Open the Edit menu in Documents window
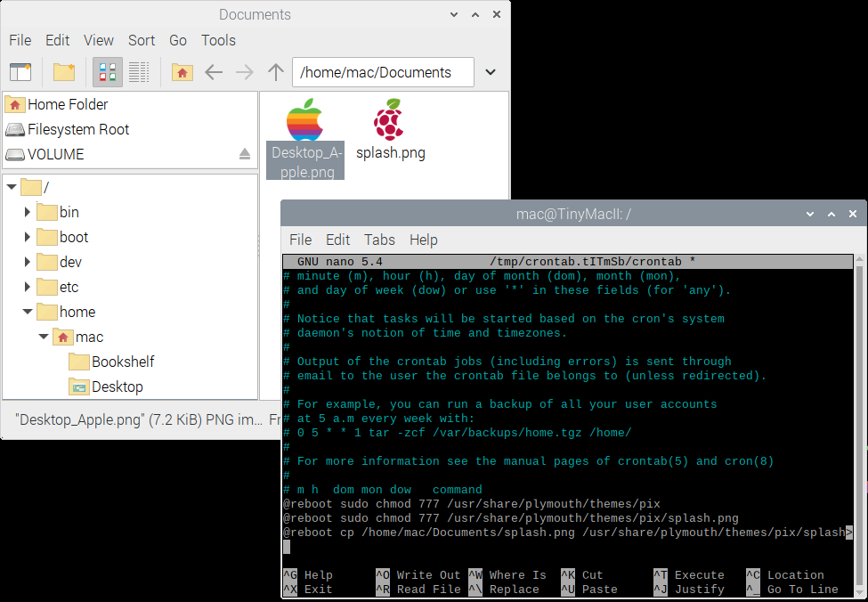This screenshot has height=602, width=868. point(58,40)
